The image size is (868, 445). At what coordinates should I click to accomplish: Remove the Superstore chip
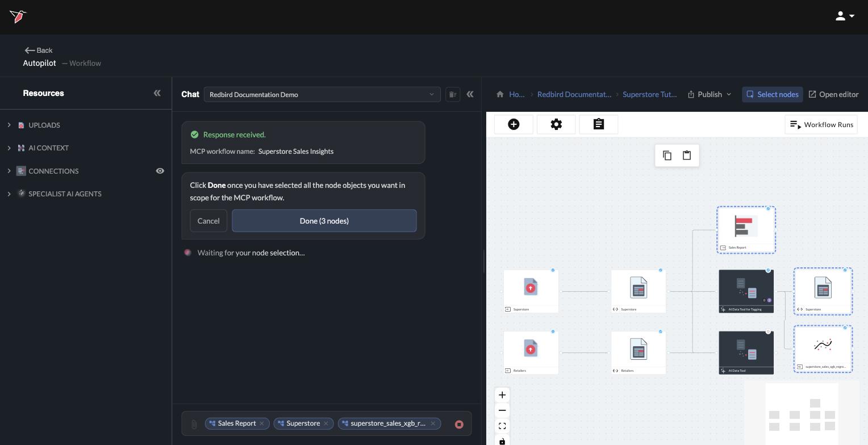tap(326, 423)
